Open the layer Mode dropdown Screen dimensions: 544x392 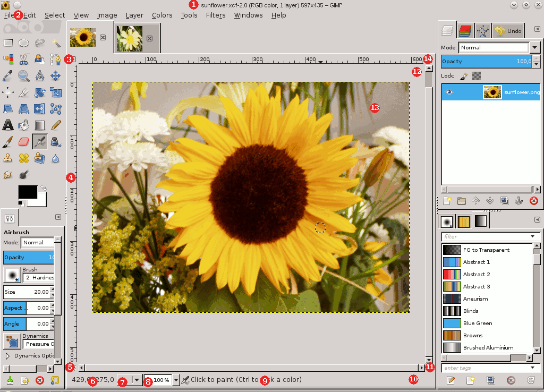coord(534,47)
